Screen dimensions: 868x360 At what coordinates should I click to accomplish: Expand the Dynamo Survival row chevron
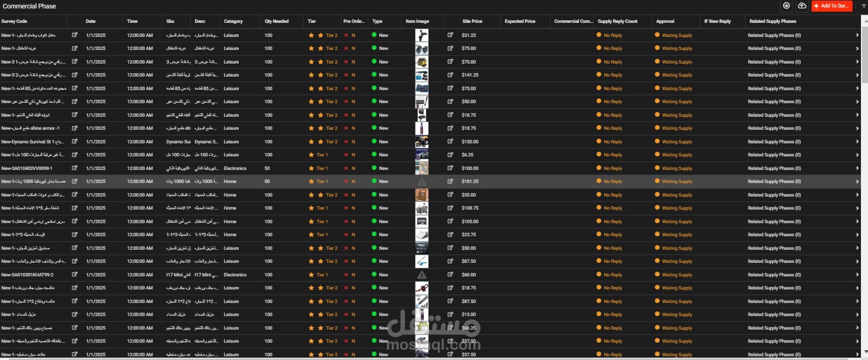click(857, 142)
